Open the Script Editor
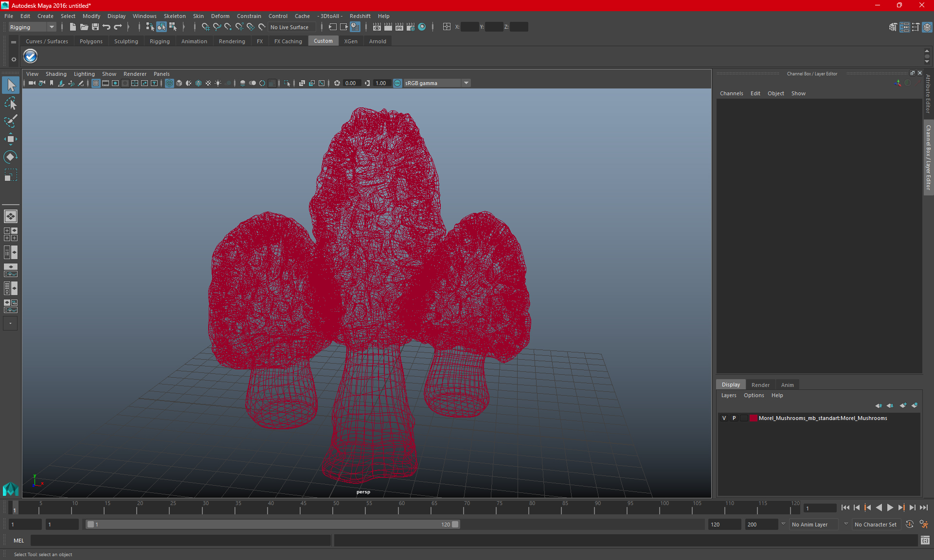This screenshot has height=560, width=934. click(x=925, y=540)
